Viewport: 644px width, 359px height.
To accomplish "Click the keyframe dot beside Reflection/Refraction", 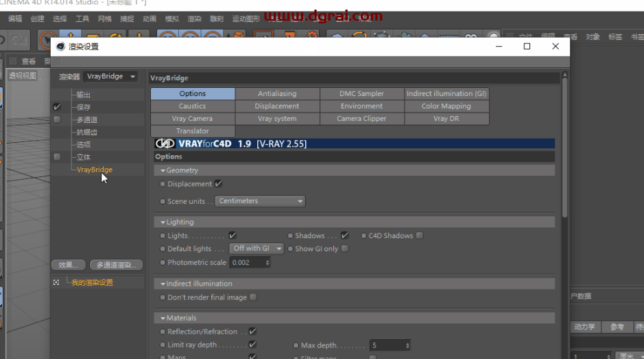I will pyautogui.click(x=163, y=332).
